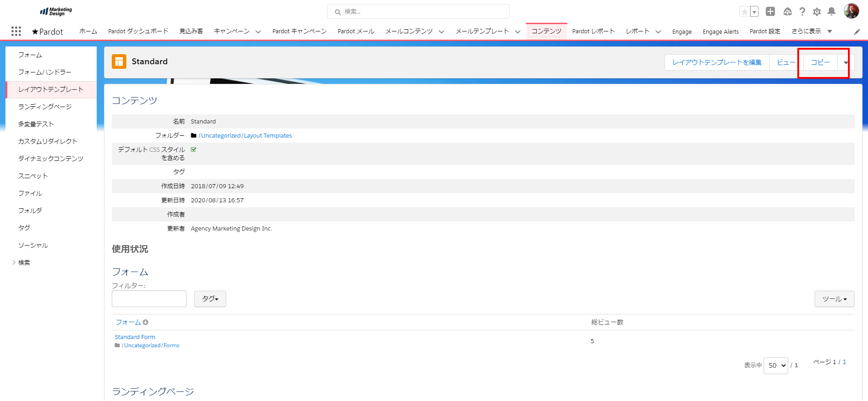The height and width of the screenshot is (401, 868).
Task: Open the Salesforce Trailhead guidance icon
Action: point(787,12)
